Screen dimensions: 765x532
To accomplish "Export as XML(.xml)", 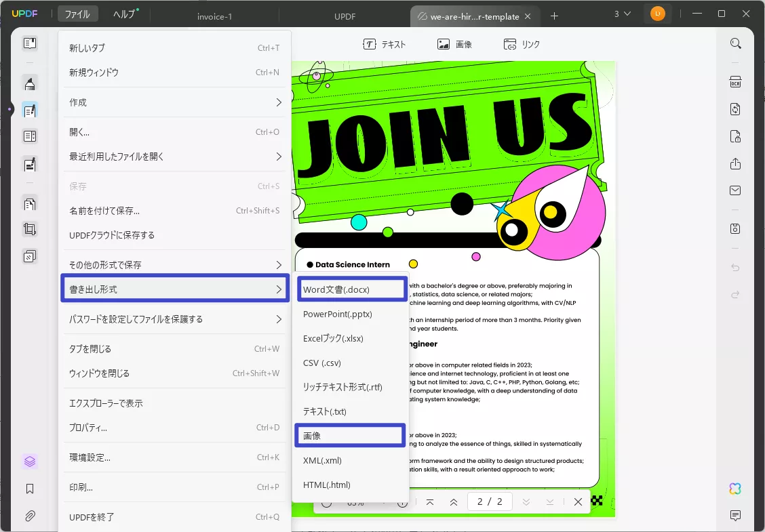I will [351, 460].
